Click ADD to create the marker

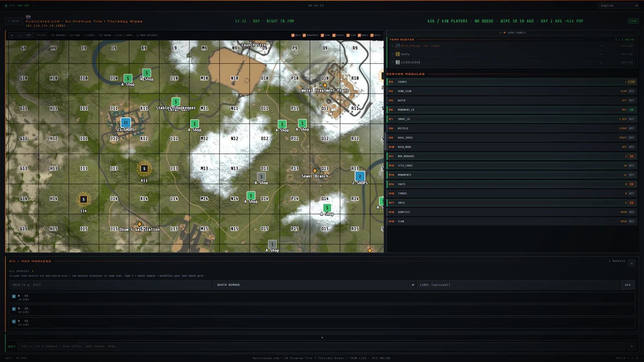pos(627,285)
